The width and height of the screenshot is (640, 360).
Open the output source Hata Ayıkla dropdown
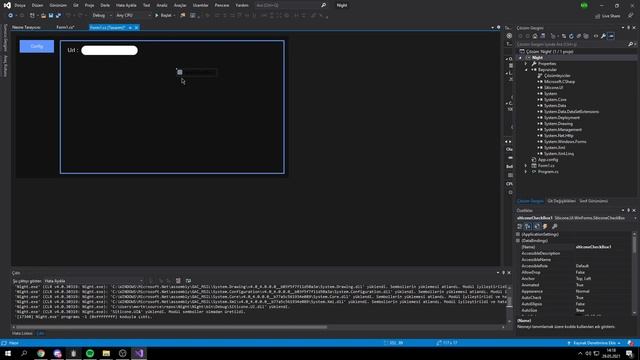[93, 281]
